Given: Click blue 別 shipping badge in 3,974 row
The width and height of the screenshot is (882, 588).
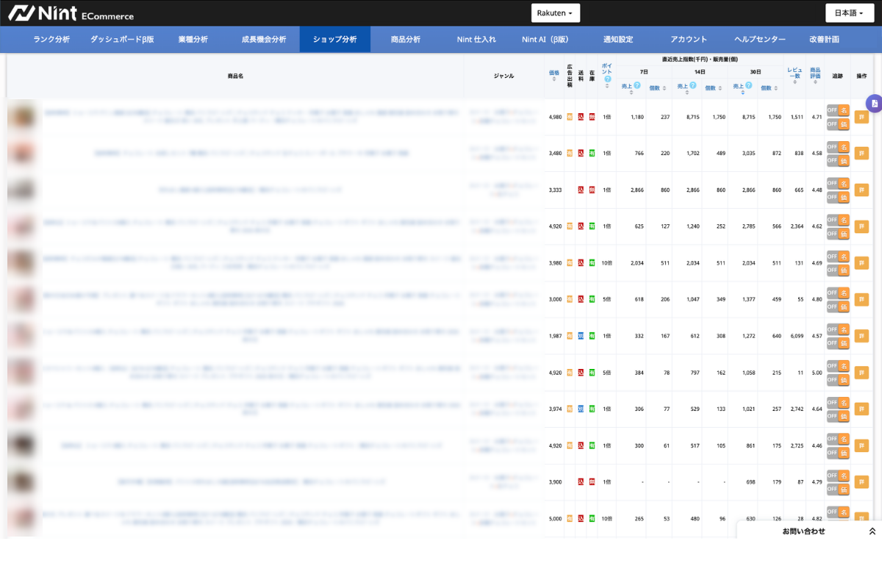Looking at the screenshot, I should tap(581, 409).
